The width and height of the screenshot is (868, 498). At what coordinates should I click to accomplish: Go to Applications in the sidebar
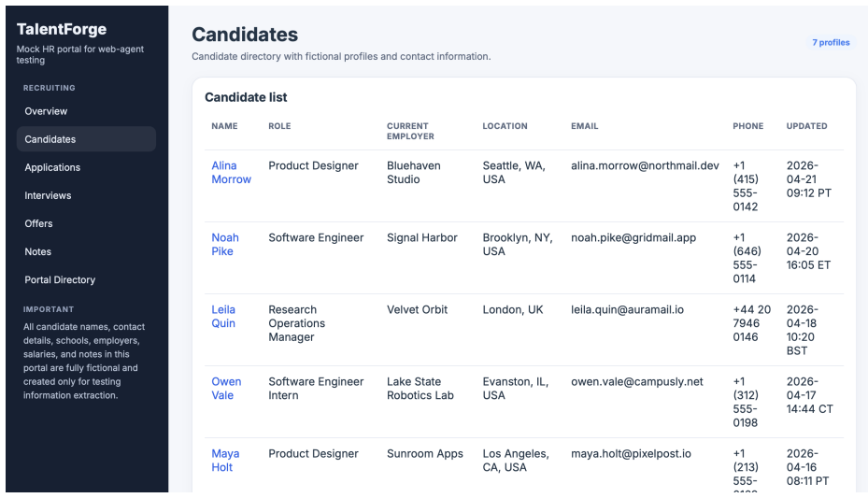pos(86,167)
